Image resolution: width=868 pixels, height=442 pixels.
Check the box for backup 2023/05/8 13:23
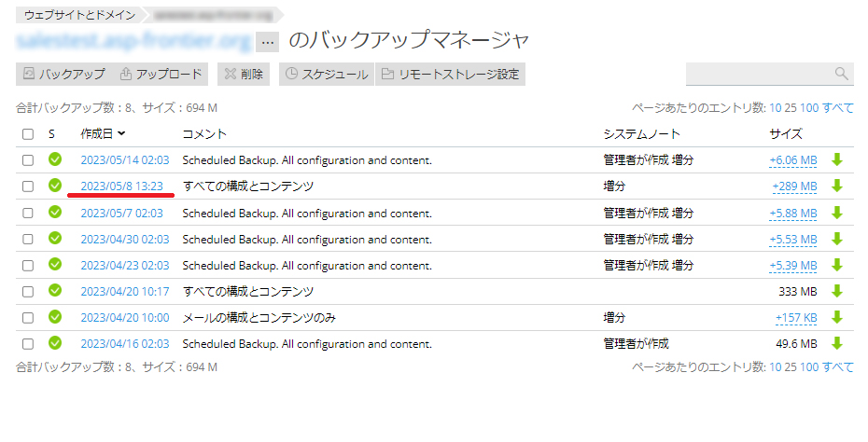point(28,186)
